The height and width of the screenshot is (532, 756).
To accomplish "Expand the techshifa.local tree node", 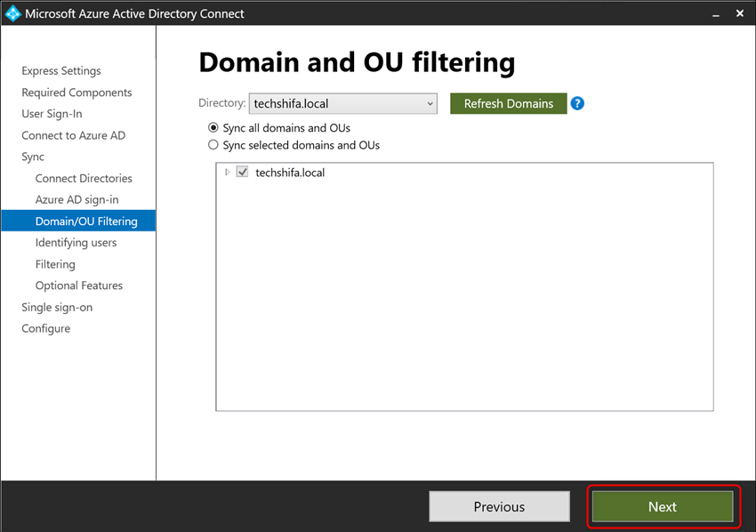I will click(x=227, y=172).
